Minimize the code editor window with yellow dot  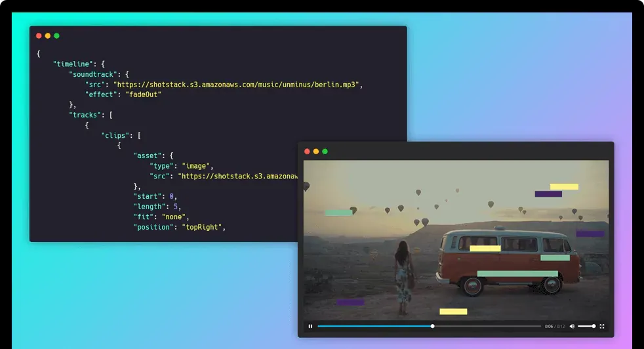48,35
